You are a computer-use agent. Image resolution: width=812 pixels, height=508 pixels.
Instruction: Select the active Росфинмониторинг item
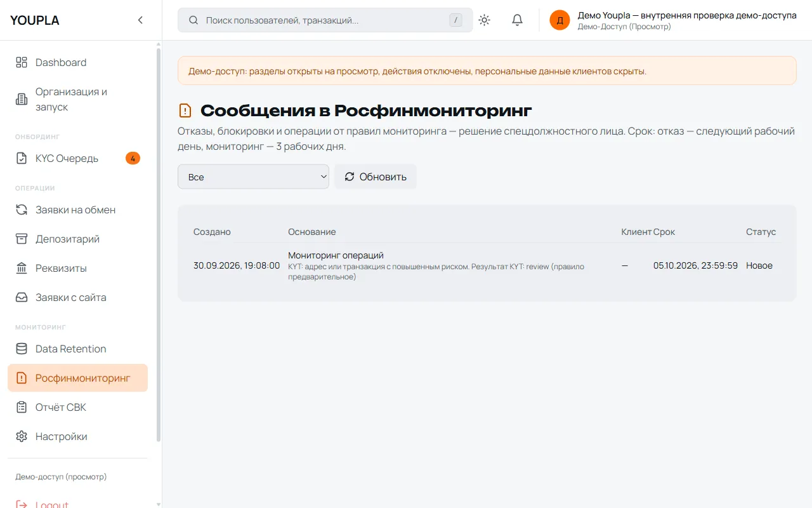(77, 378)
